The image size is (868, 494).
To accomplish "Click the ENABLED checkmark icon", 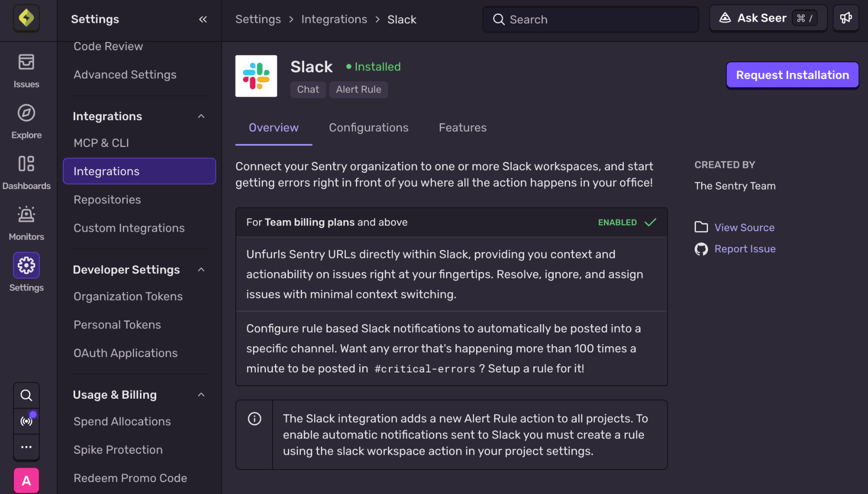I will tap(651, 222).
